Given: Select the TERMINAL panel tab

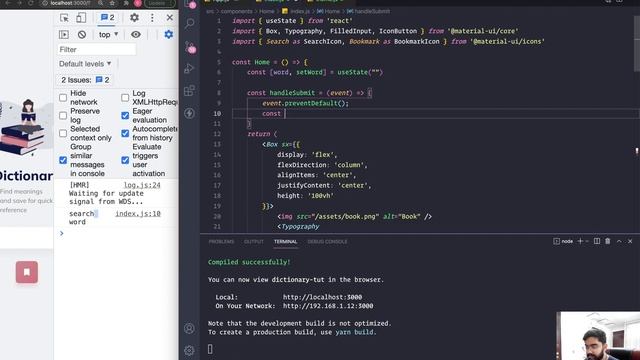Looking at the screenshot, I should coord(286,242).
